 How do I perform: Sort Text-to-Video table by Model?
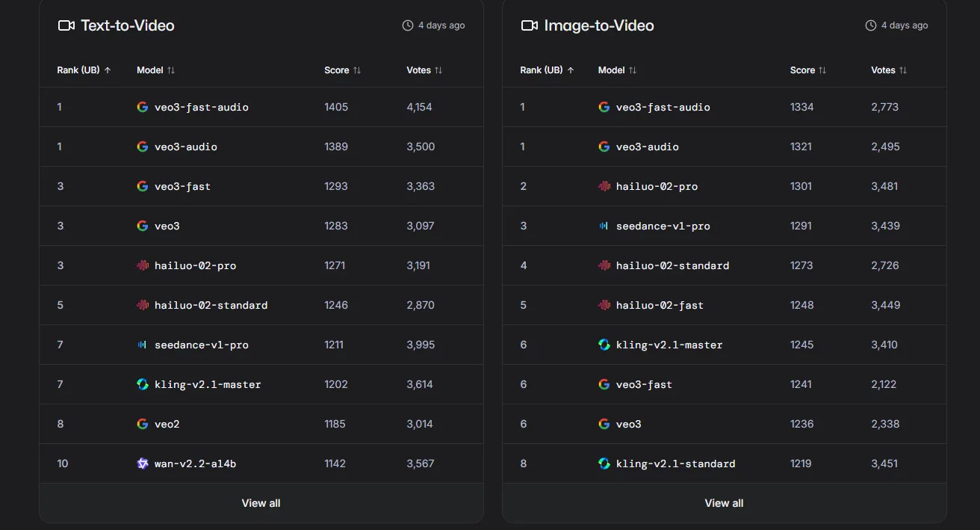click(156, 70)
